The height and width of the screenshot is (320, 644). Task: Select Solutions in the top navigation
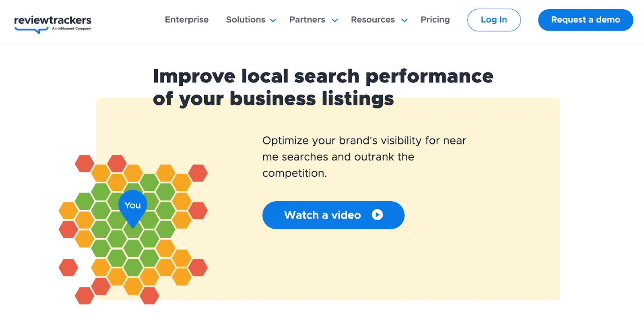(x=246, y=19)
